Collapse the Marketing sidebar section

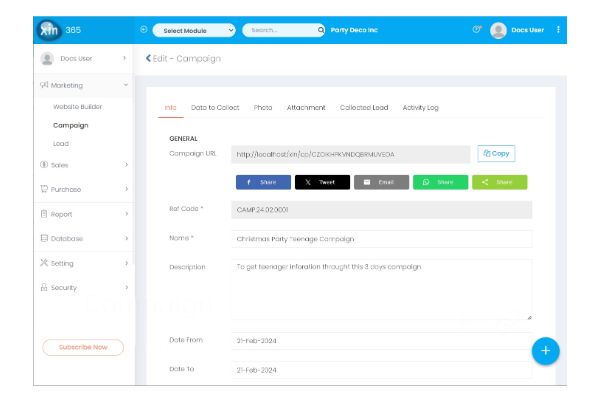[84, 86]
